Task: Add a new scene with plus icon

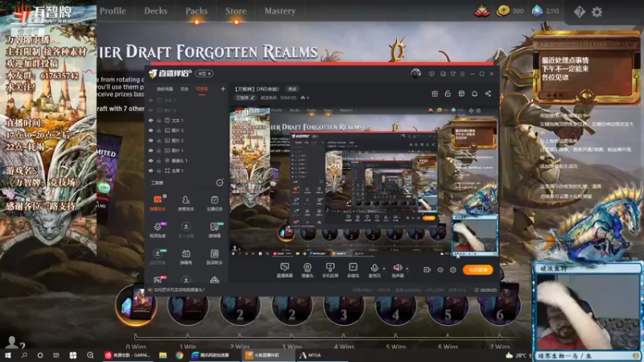Action: tap(223, 88)
